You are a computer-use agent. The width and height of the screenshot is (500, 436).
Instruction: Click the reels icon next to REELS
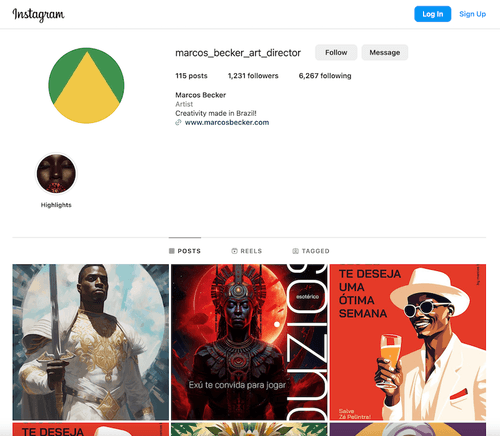coord(234,251)
